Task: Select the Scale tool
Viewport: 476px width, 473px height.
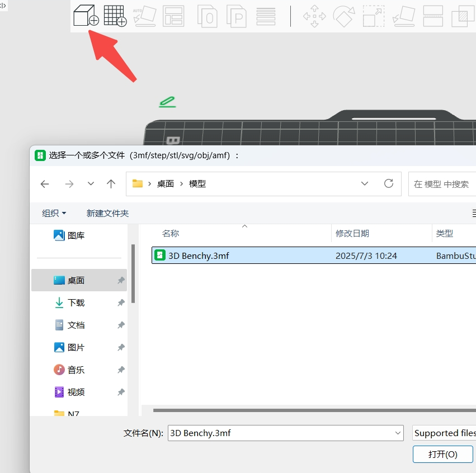Action: click(x=373, y=16)
